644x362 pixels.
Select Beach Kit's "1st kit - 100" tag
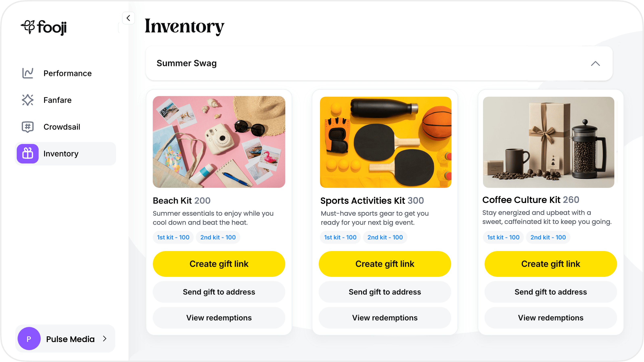[173, 237]
